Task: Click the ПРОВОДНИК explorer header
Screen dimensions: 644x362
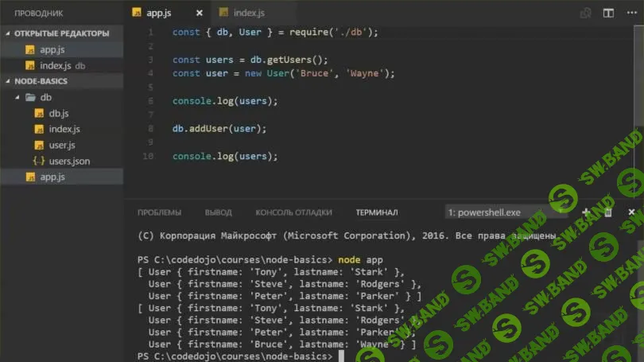Action: coord(39,14)
